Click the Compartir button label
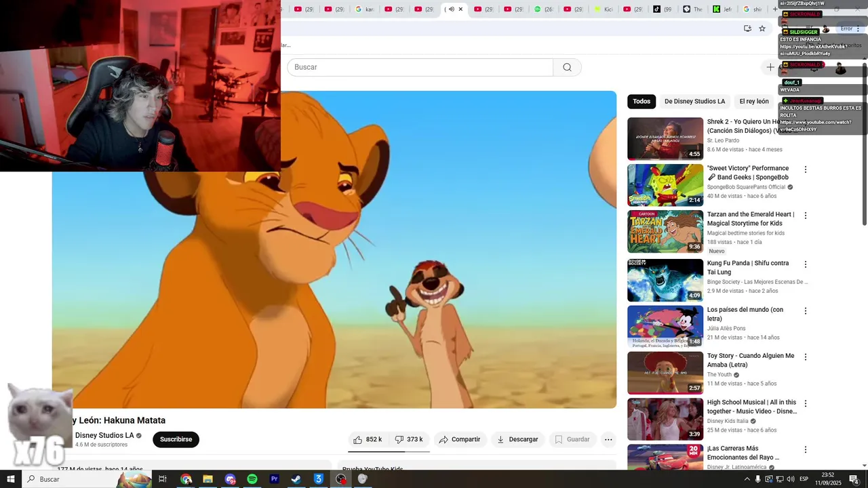This screenshot has width=868, height=488. (466, 439)
